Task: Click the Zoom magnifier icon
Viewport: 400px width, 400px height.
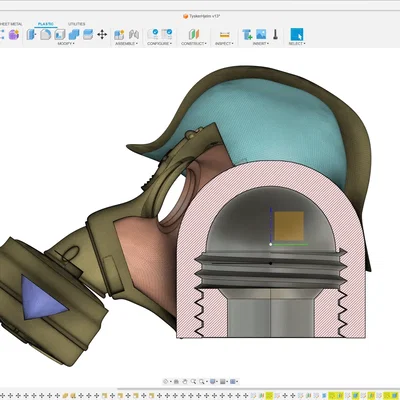Action: coord(193,382)
